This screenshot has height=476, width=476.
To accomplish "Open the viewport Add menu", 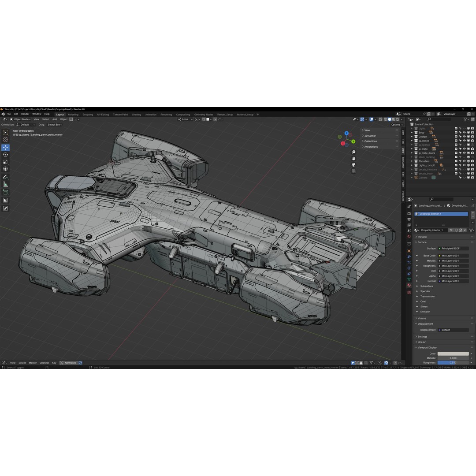I will [55, 119].
